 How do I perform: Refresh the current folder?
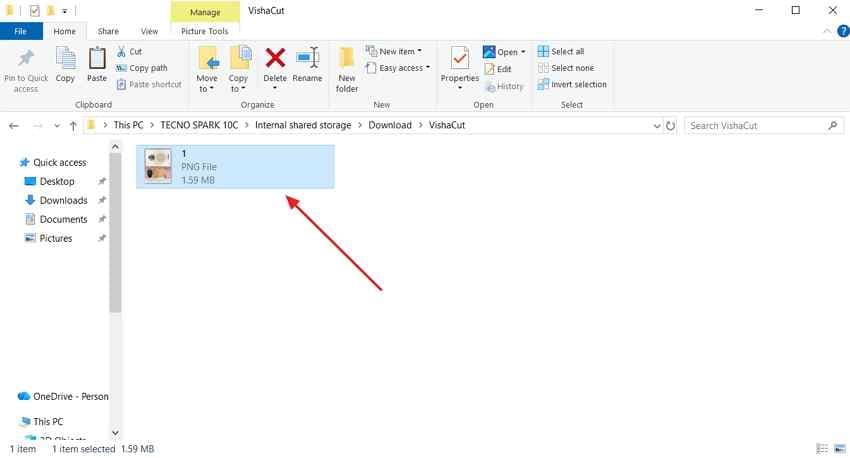[x=671, y=126]
